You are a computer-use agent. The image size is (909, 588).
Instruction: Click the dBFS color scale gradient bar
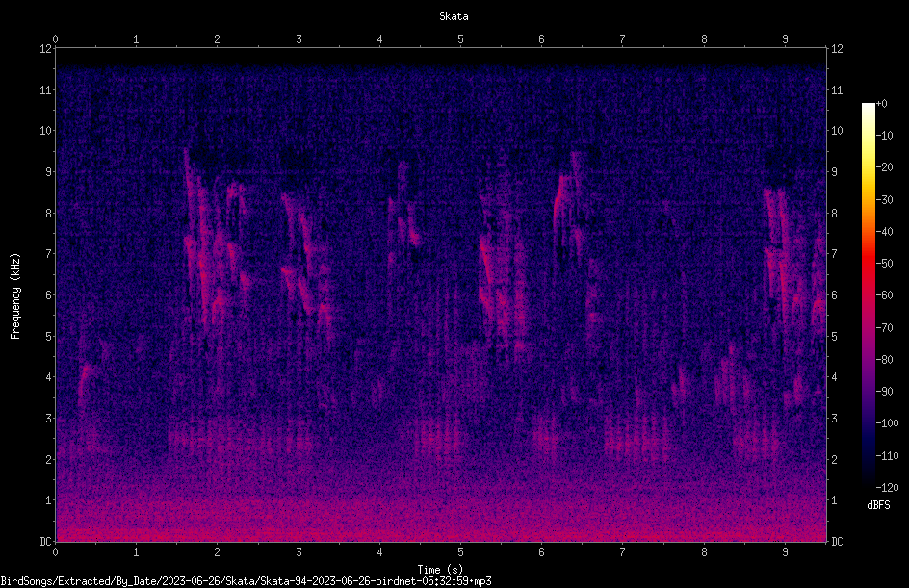coord(868,295)
